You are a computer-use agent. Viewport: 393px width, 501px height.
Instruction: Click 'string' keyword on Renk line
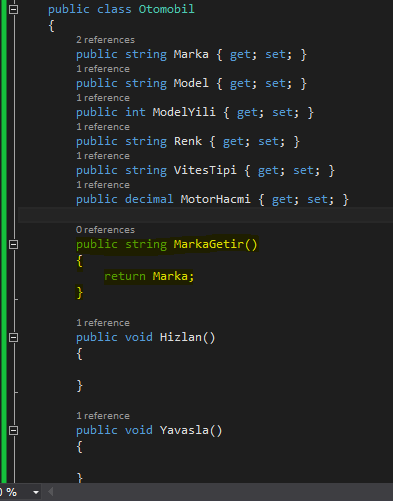(146, 141)
